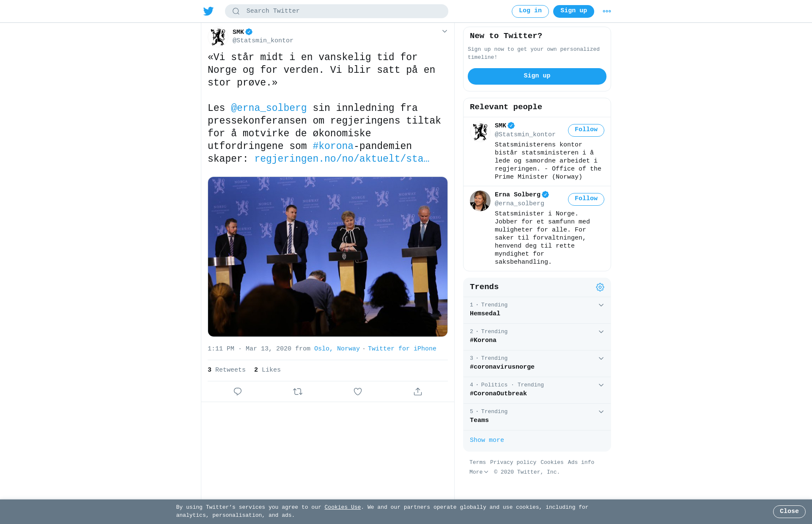Open the @erna_solberg mention link
The height and width of the screenshot is (524, 812).
pos(269,108)
